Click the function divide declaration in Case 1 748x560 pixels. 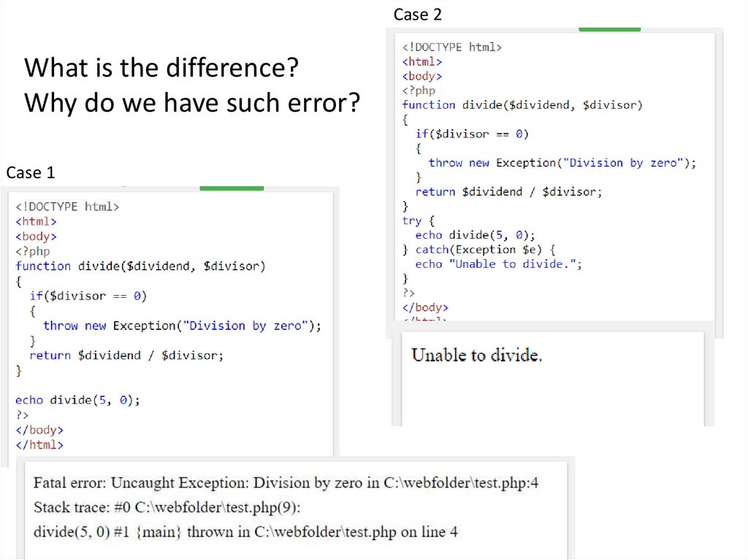point(140,266)
